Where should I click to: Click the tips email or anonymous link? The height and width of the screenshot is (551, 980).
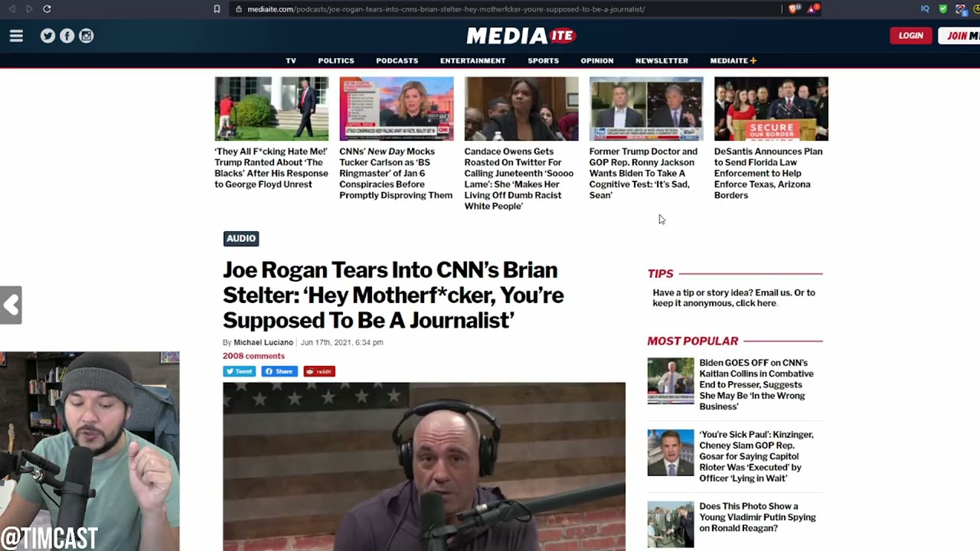click(x=733, y=298)
